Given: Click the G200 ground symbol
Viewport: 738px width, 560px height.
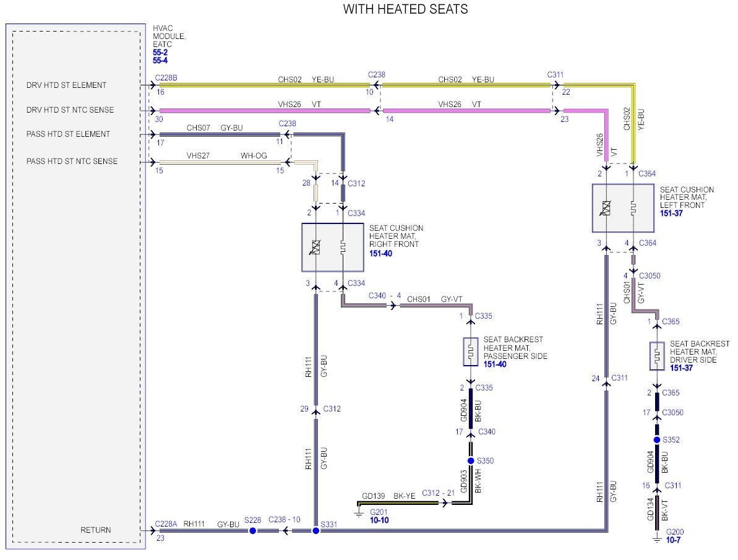Looking at the screenshot, I should point(658,539).
